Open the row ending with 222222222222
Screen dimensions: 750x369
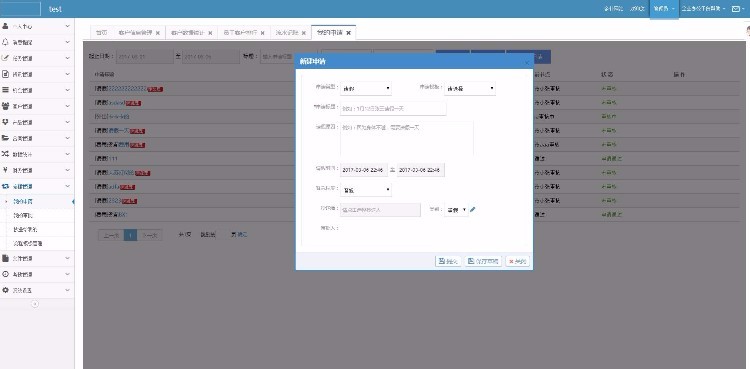click(129, 89)
